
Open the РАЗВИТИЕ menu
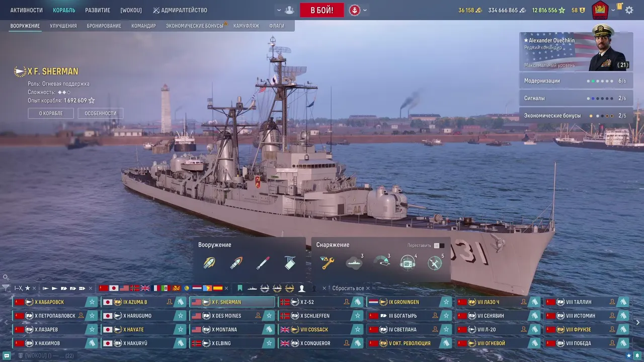98,10
